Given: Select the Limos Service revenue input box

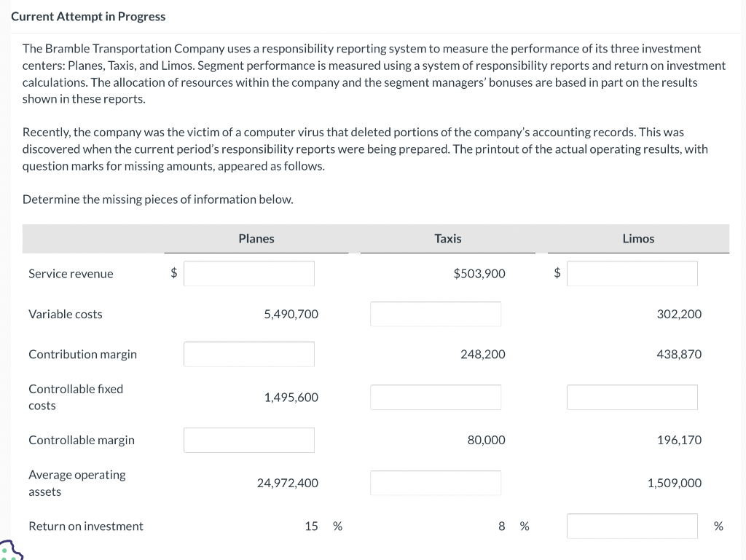Looking at the screenshot, I should point(632,273).
